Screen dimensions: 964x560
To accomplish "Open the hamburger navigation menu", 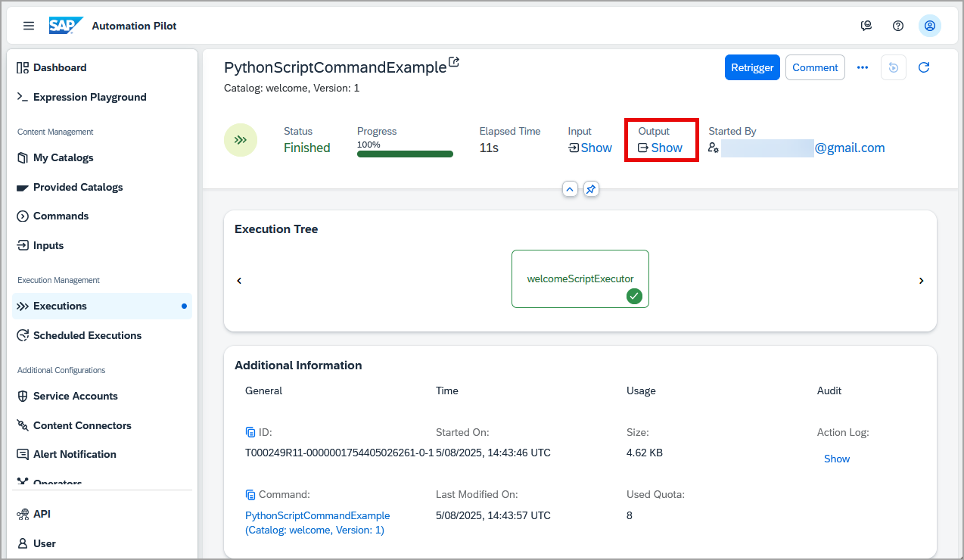I will click(29, 26).
